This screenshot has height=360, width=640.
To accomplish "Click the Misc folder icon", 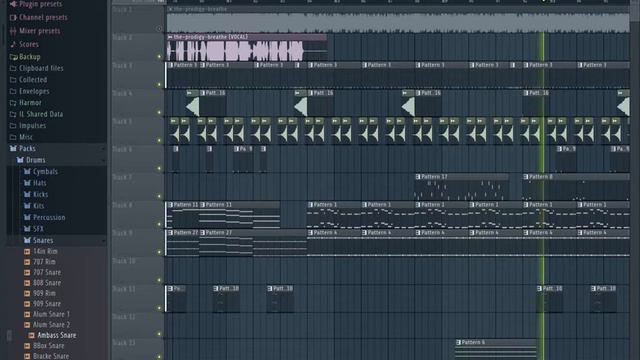I will pos(13,137).
